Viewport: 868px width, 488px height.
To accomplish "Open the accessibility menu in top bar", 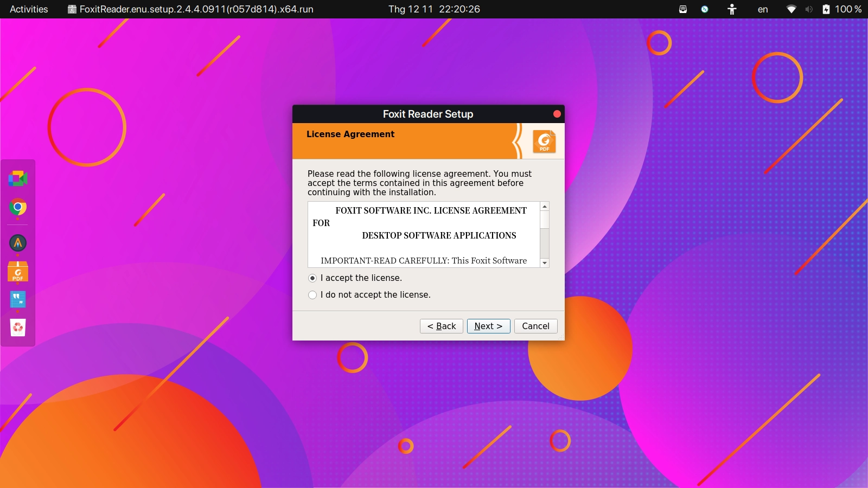I will (732, 9).
